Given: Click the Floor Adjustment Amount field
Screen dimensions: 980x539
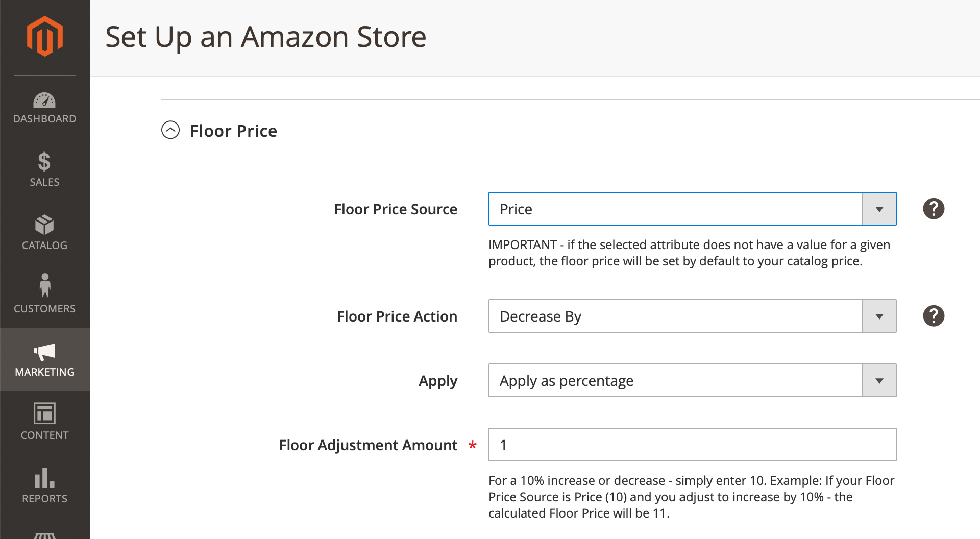Looking at the screenshot, I should click(692, 445).
